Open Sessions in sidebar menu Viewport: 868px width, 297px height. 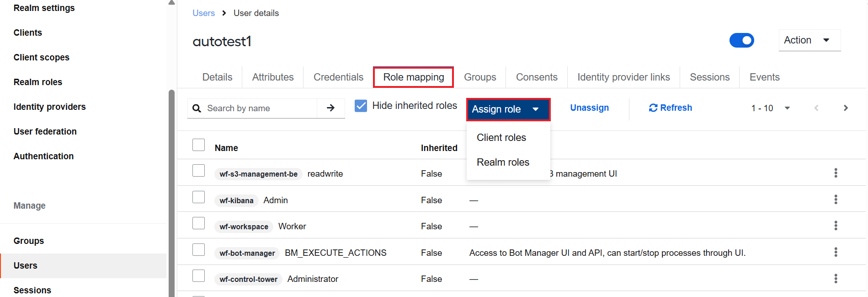32,290
